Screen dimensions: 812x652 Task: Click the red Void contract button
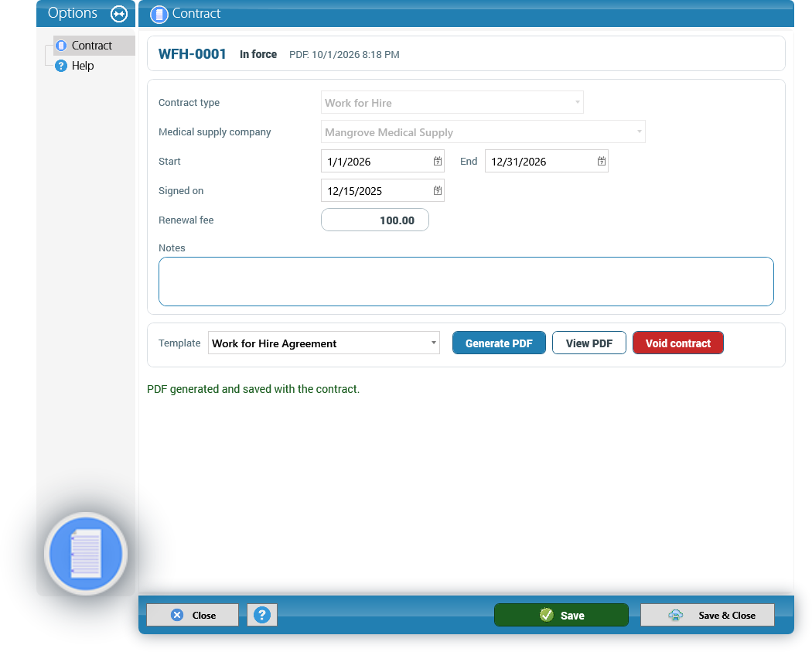(678, 343)
